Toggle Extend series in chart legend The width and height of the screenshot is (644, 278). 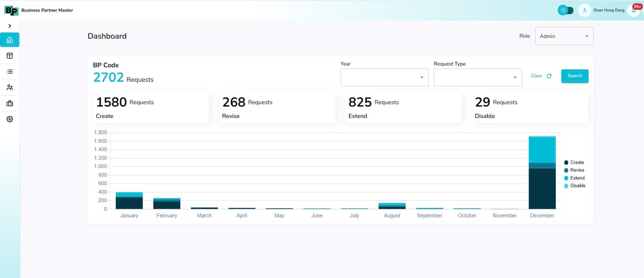pos(574,178)
